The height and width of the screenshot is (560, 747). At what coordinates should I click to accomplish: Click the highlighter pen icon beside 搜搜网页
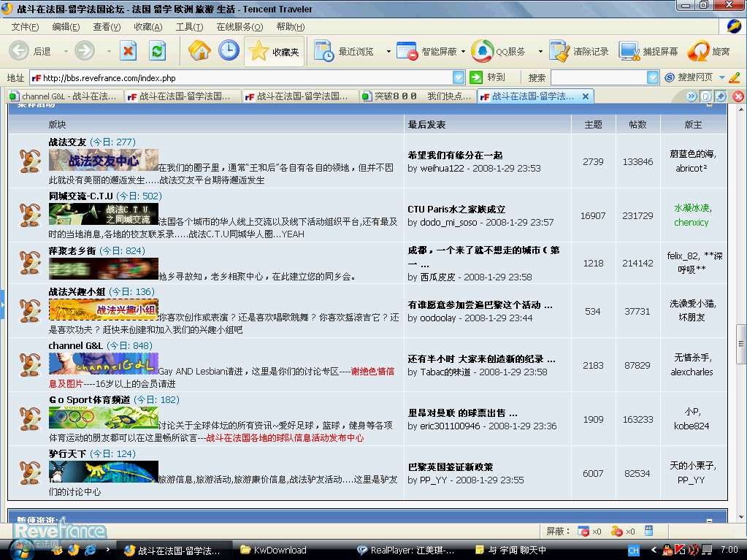click(734, 77)
